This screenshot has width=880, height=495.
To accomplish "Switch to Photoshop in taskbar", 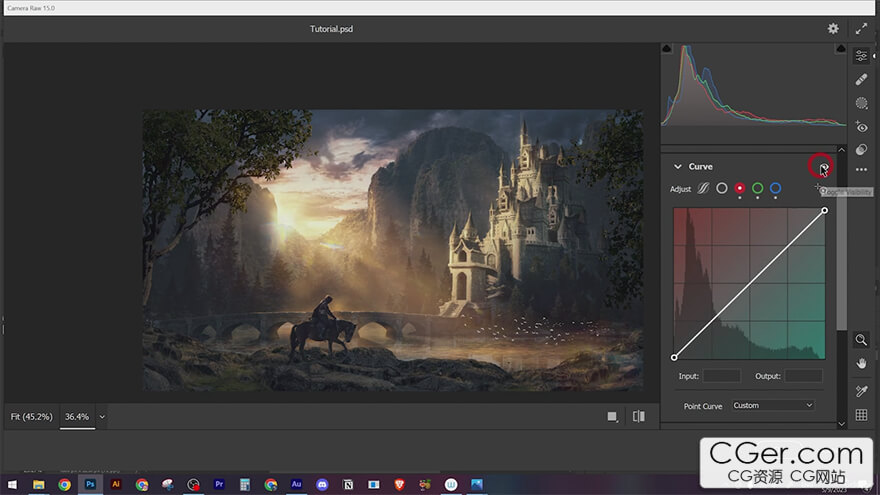I will tap(90, 484).
